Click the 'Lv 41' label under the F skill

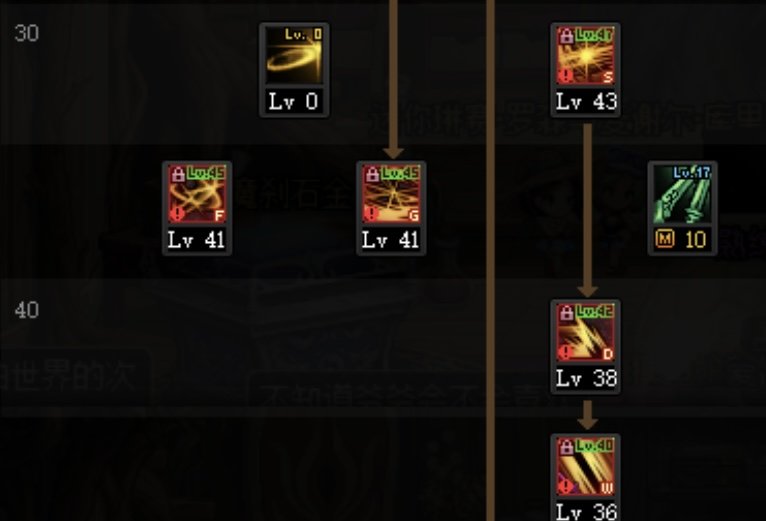click(196, 240)
